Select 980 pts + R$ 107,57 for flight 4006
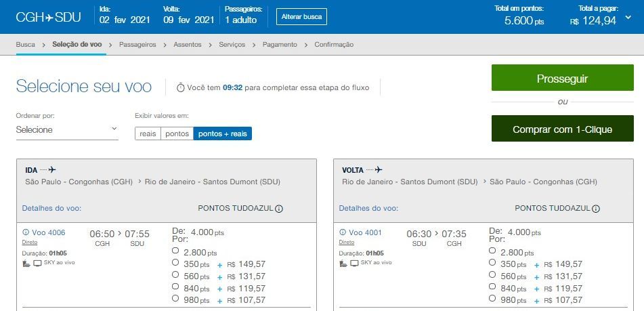Image resolution: width=644 pixels, height=311 pixels. (x=175, y=298)
